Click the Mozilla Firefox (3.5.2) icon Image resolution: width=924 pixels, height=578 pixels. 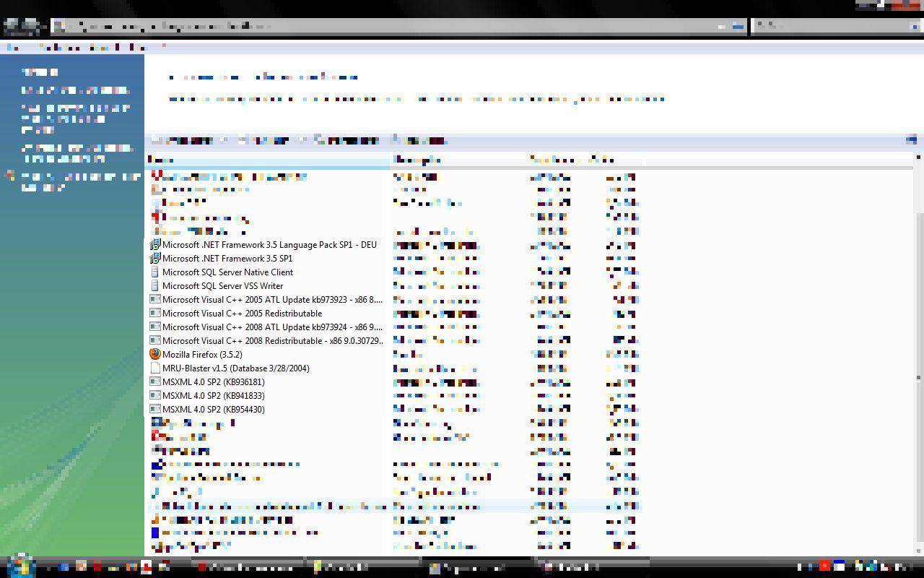tap(154, 354)
